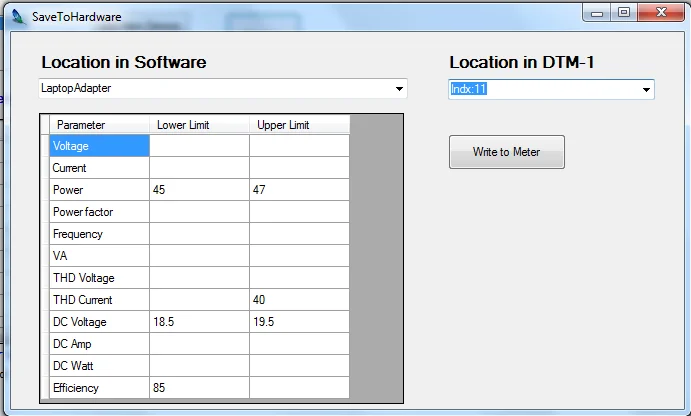Viewport: 691px width, 416px height.
Task: Select the Voltage parameter cell
Action: (99, 146)
